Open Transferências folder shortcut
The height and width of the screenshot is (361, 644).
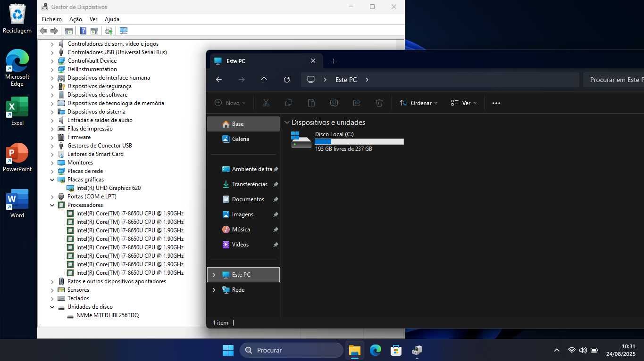(243, 184)
